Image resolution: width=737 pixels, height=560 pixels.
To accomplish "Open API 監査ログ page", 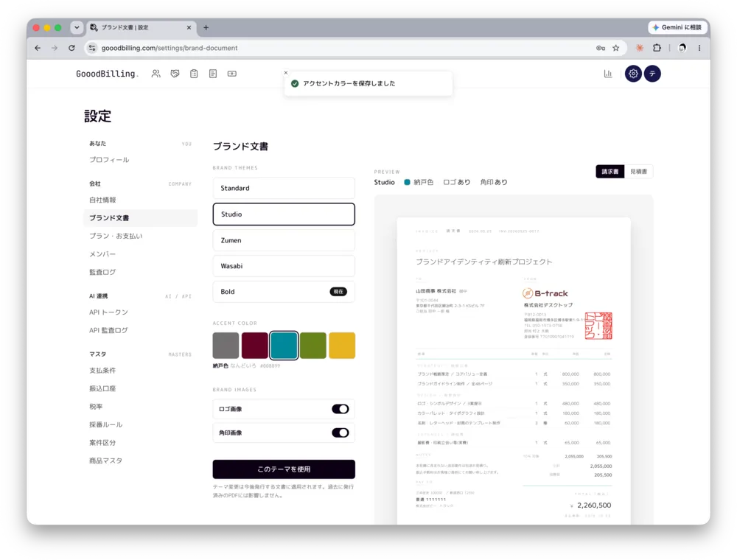I will 108,330.
